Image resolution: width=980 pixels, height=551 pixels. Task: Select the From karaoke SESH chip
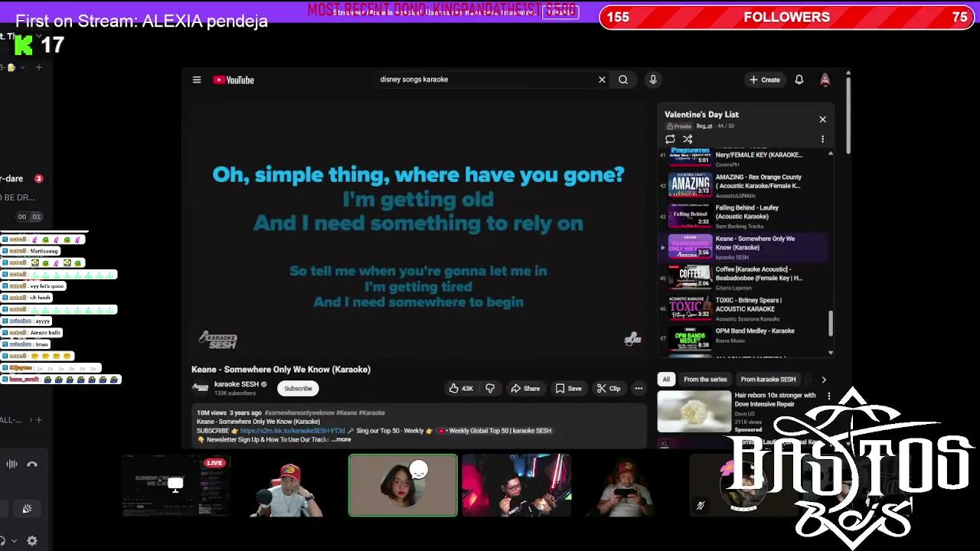click(768, 380)
